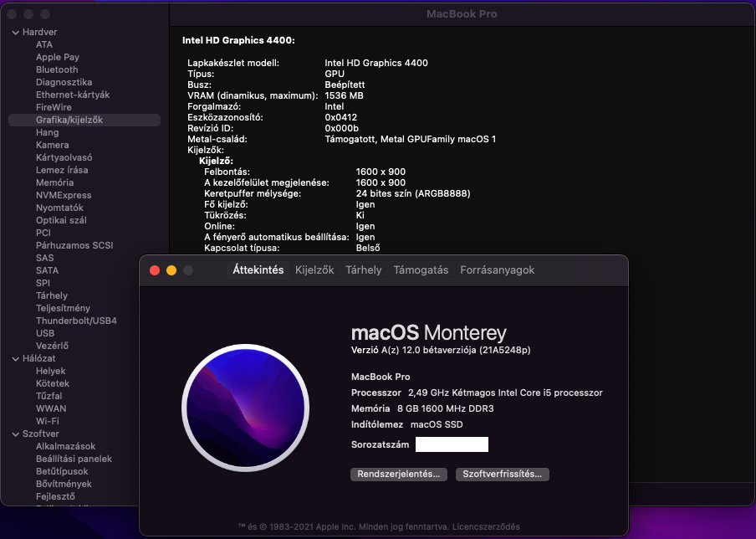Minimize the About This Mac window

171,270
